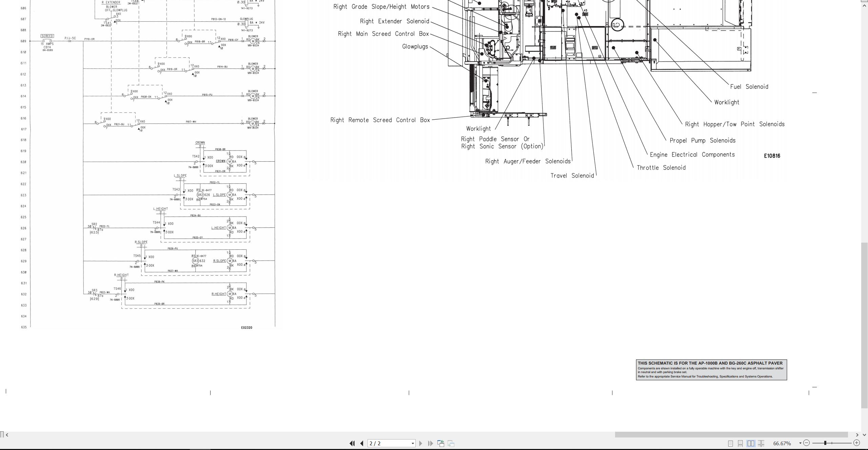Open the zoom percentage dropdown arrow
This screenshot has height=450, width=868.
click(x=800, y=443)
